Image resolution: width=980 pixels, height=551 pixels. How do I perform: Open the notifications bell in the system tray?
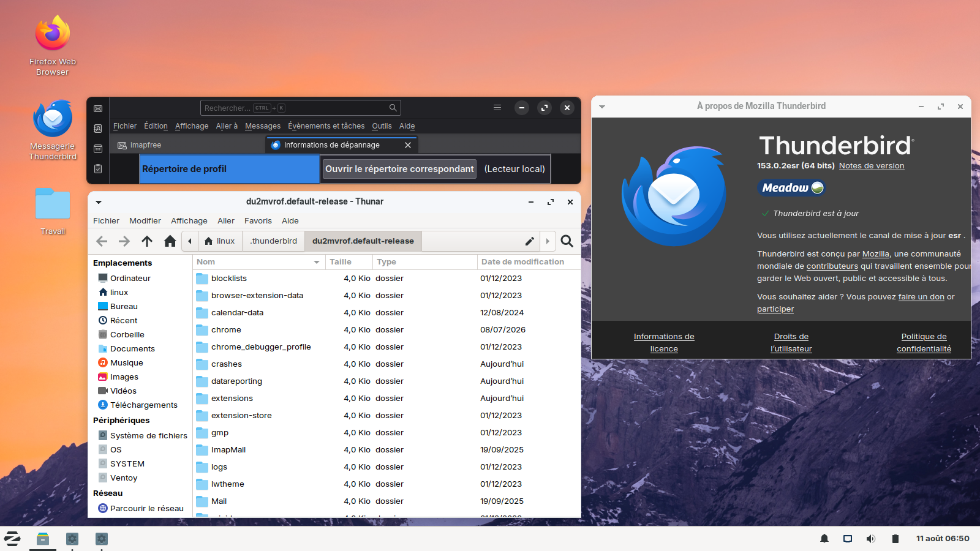824,539
